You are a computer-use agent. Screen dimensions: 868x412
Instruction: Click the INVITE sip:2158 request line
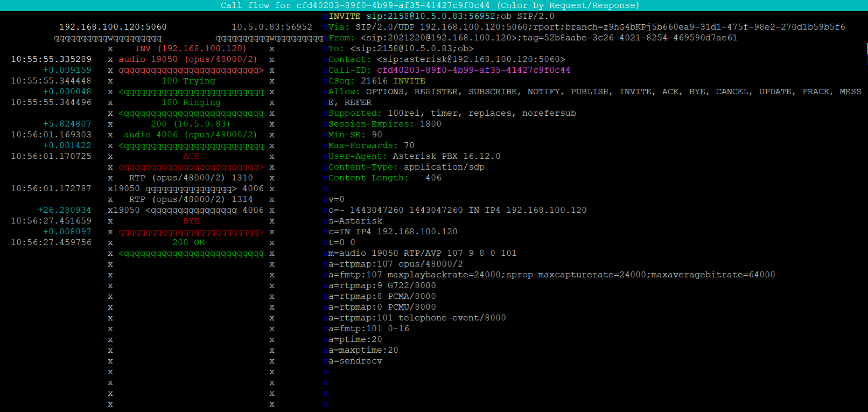tap(441, 16)
